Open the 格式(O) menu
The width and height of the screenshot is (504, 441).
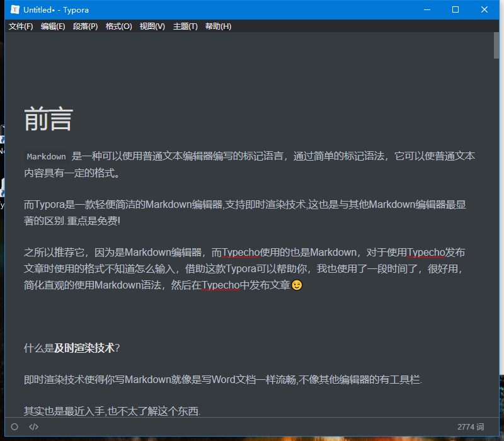pyautogui.click(x=119, y=26)
